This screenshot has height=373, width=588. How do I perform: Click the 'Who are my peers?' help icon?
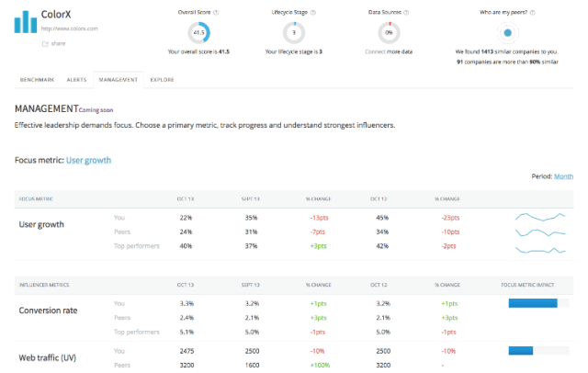coord(534,13)
